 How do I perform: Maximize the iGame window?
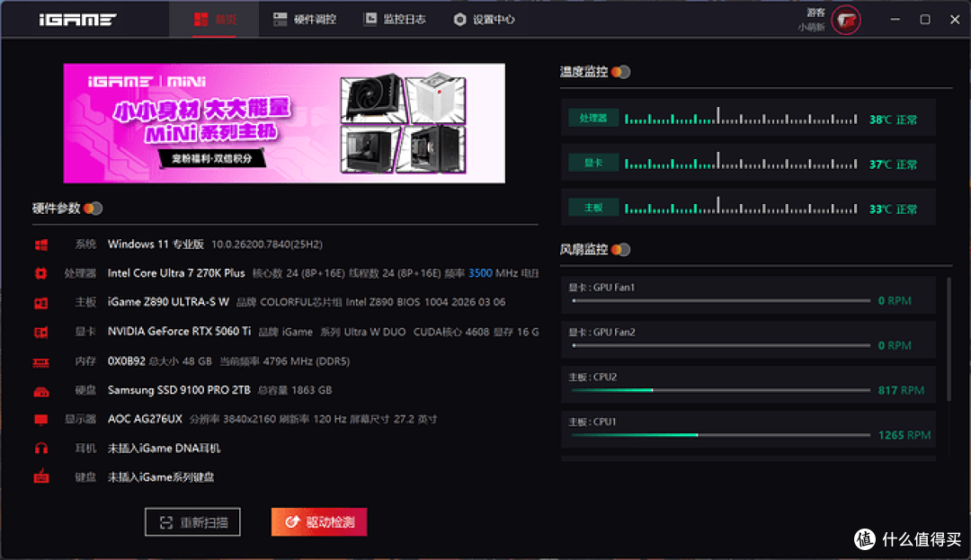(925, 19)
